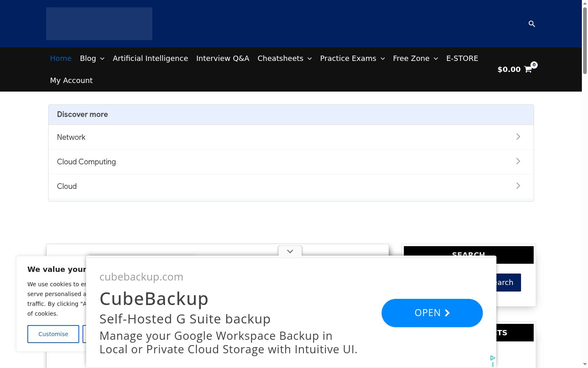The width and height of the screenshot is (588, 368).
Task: Open the Cloud row chevron
Action: [518, 186]
